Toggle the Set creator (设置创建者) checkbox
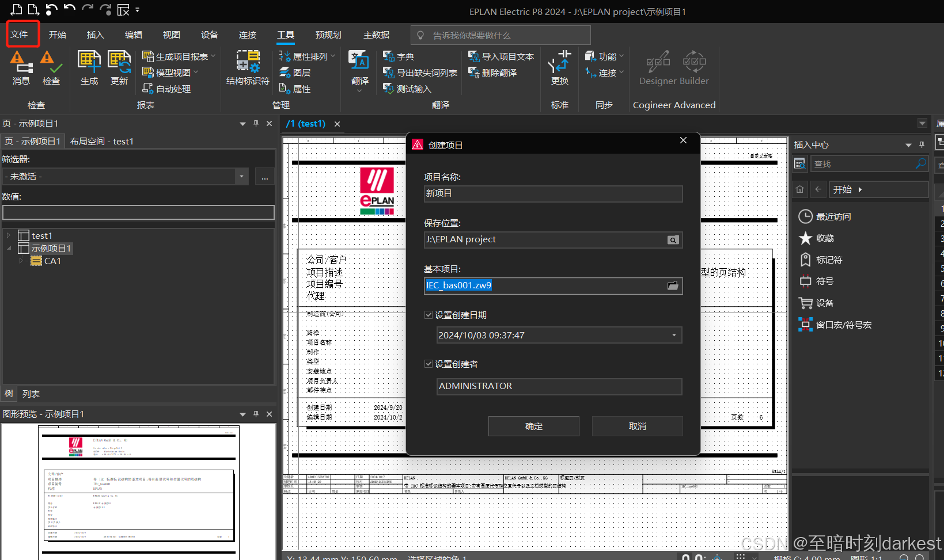Screen dimensions: 944x560 click(x=429, y=364)
